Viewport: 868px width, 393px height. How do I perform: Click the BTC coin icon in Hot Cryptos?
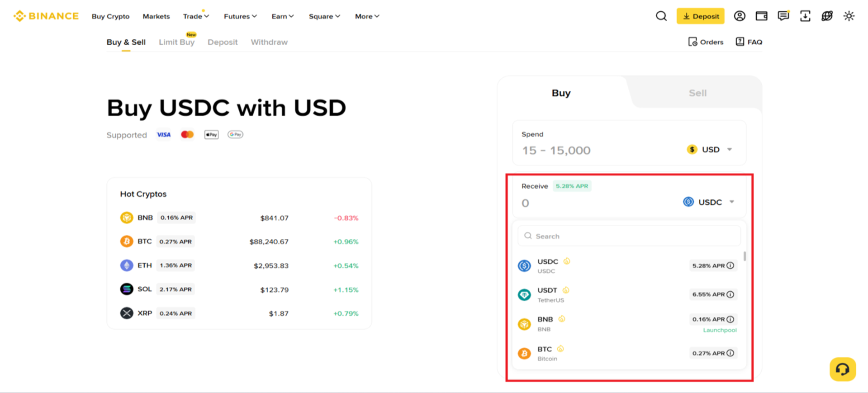point(127,241)
